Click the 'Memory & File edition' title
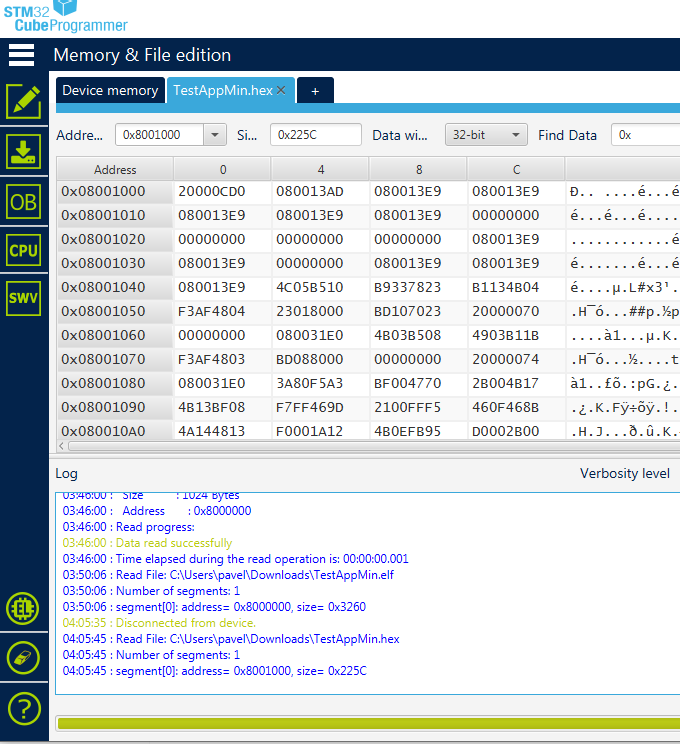The width and height of the screenshot is (680, 744). click(x=142, y=55)
